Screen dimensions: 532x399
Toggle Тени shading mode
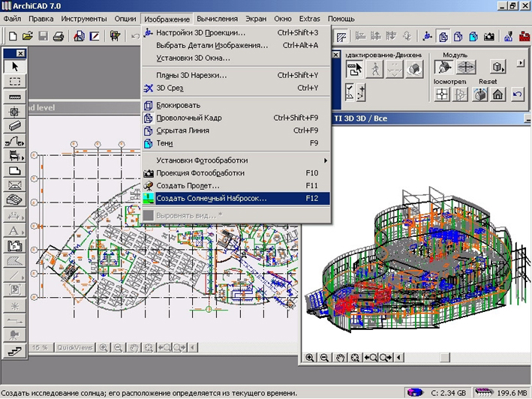pyautogui.click(x=164, y=142)
